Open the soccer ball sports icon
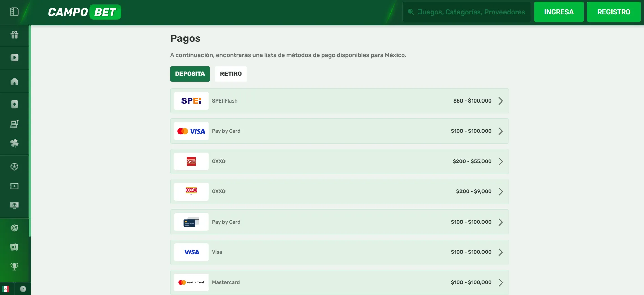 14,166
